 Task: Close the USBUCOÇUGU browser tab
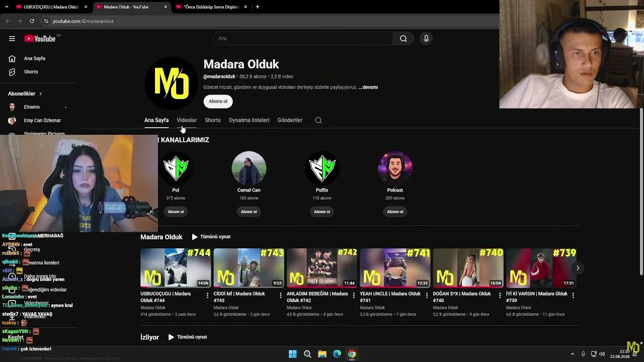click(86, 7)
